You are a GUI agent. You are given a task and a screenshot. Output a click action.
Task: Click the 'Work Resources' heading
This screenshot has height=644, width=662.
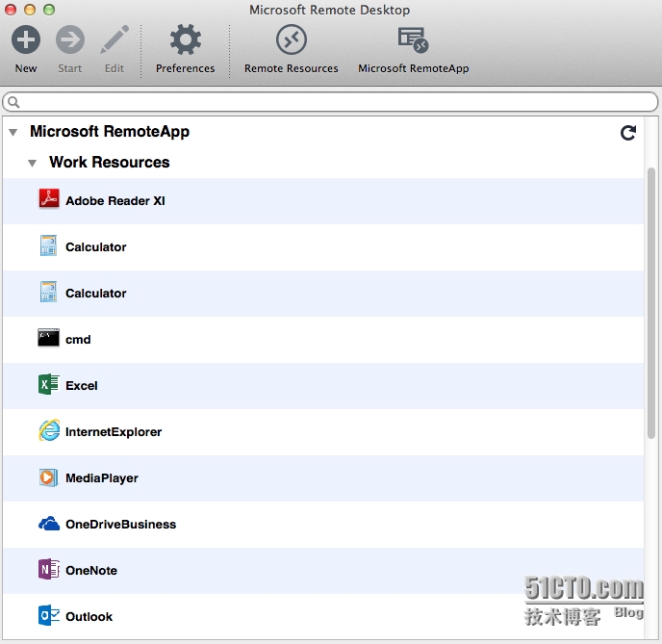(110, 162)
